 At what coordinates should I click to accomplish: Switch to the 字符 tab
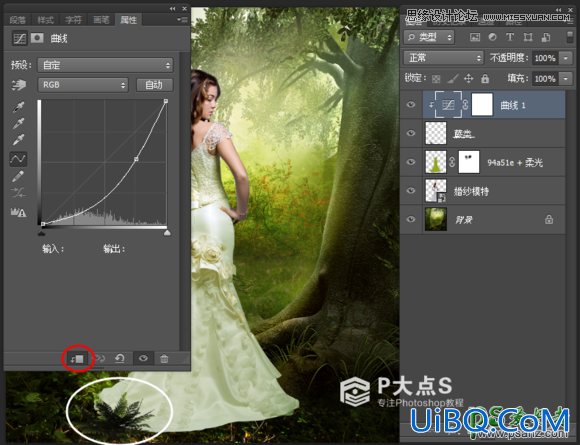(x=73, y=20)
